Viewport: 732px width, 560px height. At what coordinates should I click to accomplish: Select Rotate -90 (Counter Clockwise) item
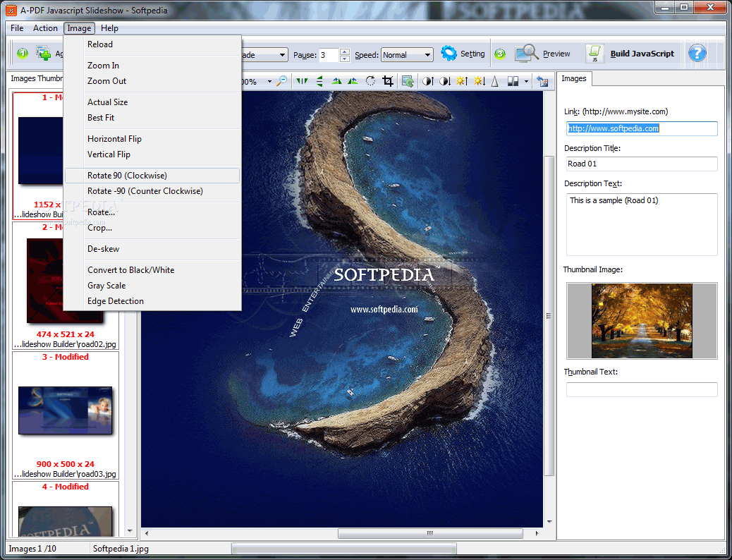pyautogui.click(x=152, y=191)
